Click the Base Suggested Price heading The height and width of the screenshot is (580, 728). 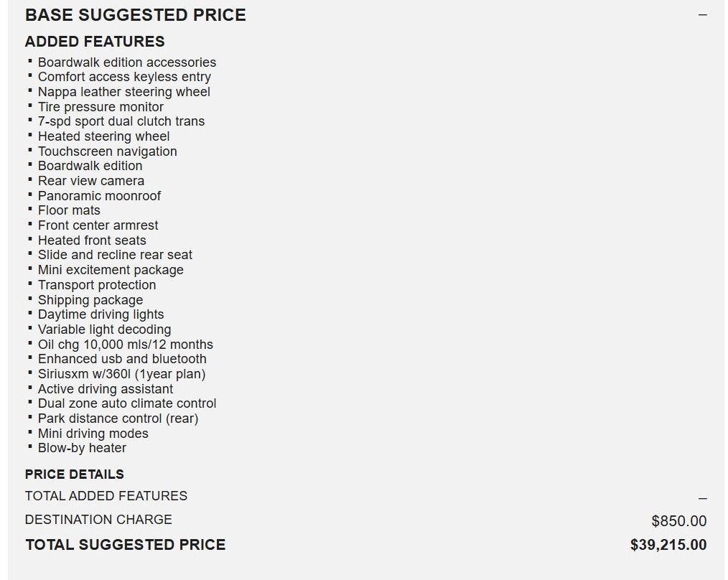pyautogui.click(x=135, y=15)
